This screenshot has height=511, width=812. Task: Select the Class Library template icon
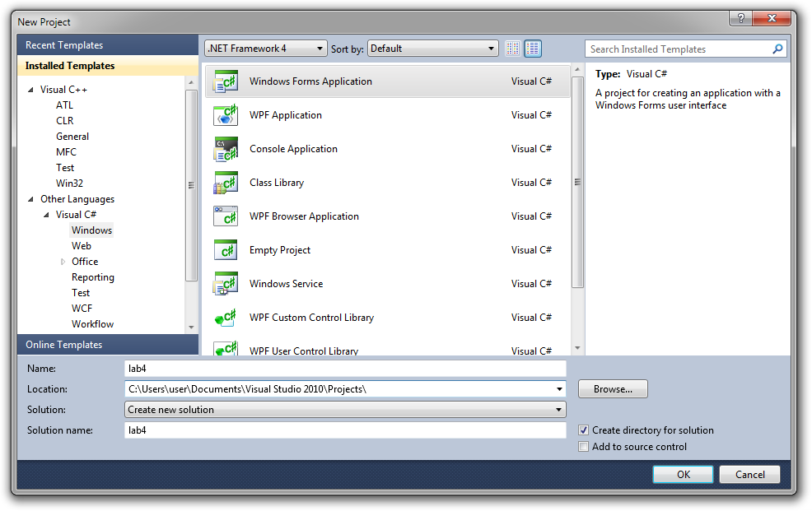tap(226, 183)
